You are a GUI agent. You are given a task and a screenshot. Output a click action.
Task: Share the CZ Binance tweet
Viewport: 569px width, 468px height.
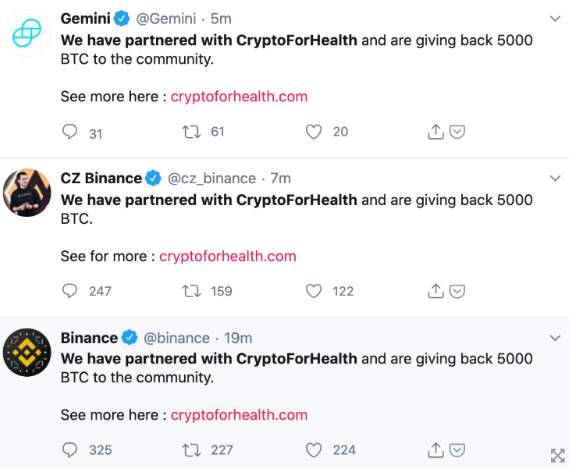pyautogui.click(x=435, y=291)
